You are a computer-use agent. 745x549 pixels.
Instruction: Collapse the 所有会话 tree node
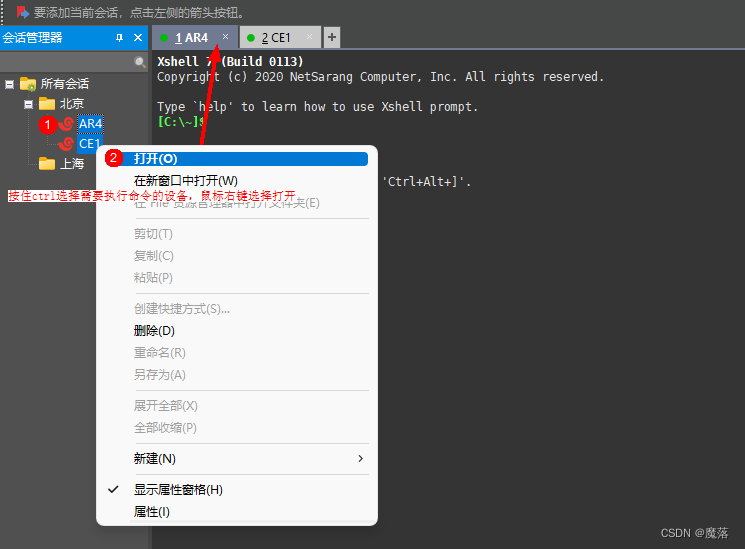9,84
